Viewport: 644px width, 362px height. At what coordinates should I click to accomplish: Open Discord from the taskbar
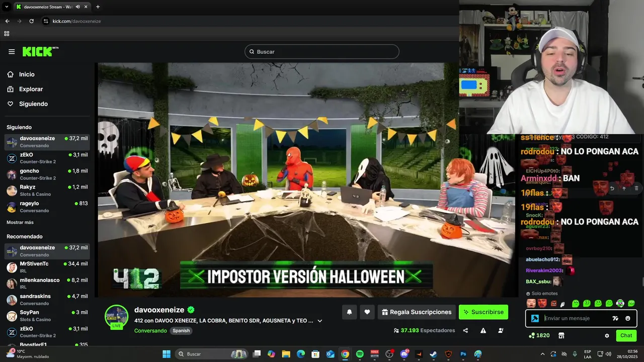(x=404, y=354)
